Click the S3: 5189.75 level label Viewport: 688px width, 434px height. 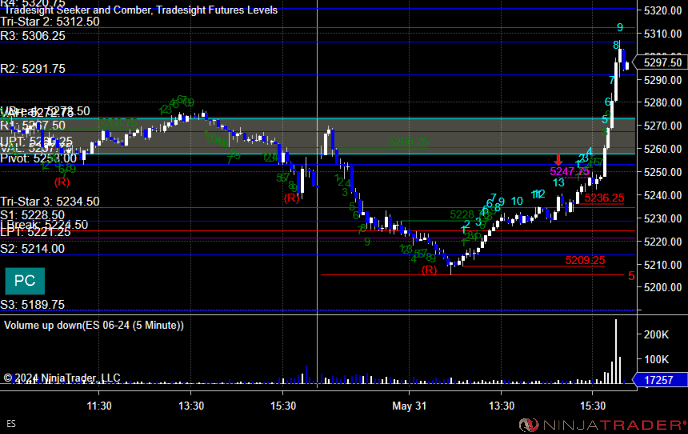coord(32,305)
